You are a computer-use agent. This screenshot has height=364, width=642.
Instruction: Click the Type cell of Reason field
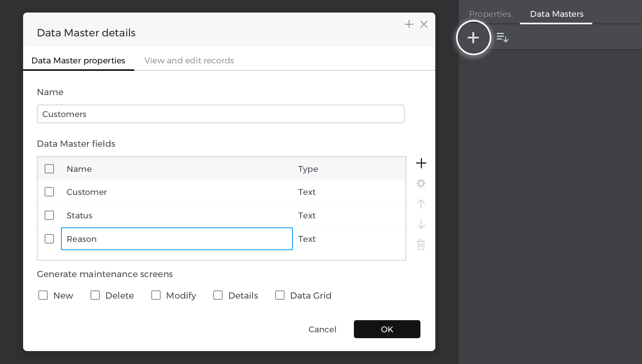[x=307, y=239]
